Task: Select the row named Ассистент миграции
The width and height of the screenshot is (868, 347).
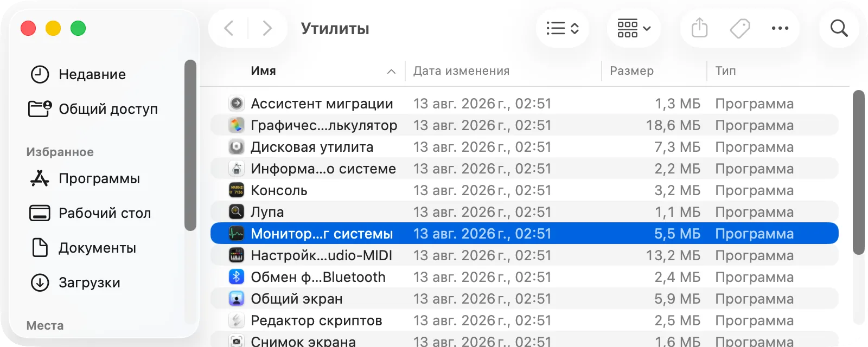Action: (x=525, y=103)
